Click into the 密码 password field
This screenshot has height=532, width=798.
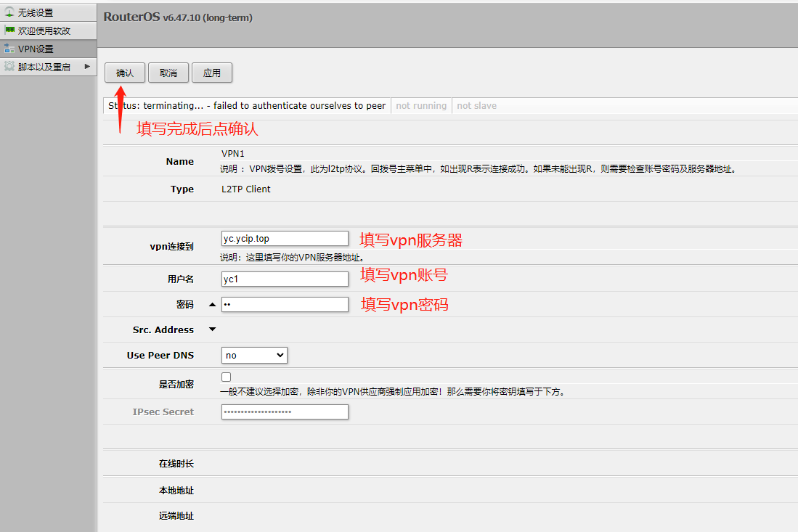point(285,305)
